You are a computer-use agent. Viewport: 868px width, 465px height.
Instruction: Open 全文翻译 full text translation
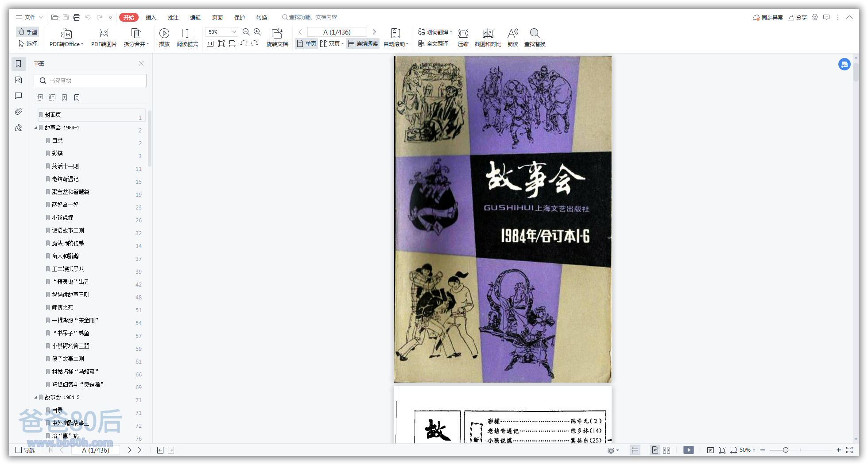433,43
